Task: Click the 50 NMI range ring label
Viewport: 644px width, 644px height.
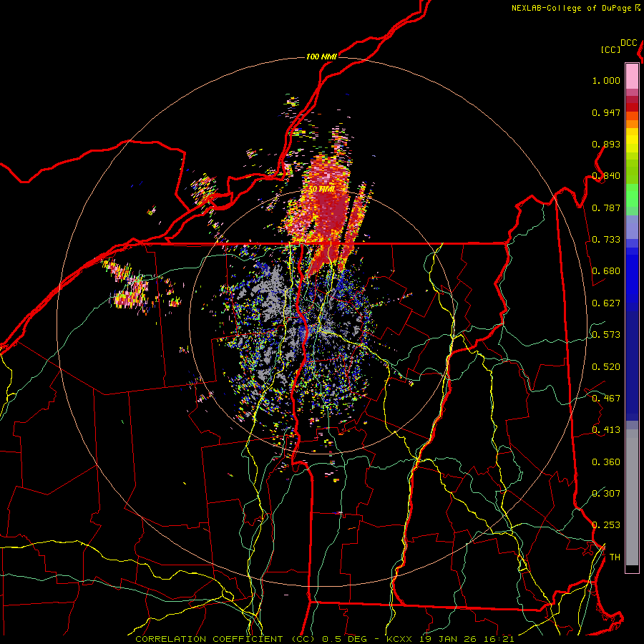Action: pyautogui.click(x=321, y=190)
